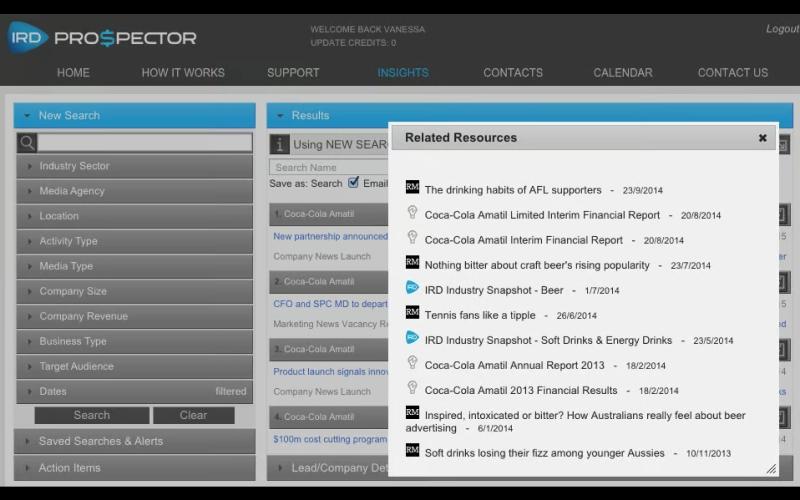Open the HOW IT WORKS page
Screen dimensions: 800x500
point(183,72)
